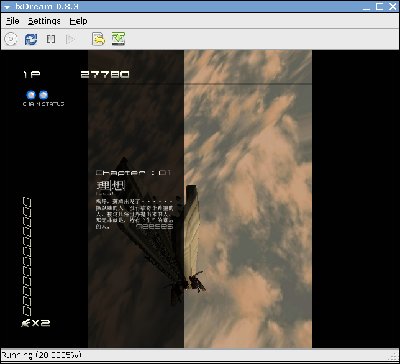This screenshot has width=400, height=364.
Task: Click the greyed-out run play icon
Action: coord(70,39)
